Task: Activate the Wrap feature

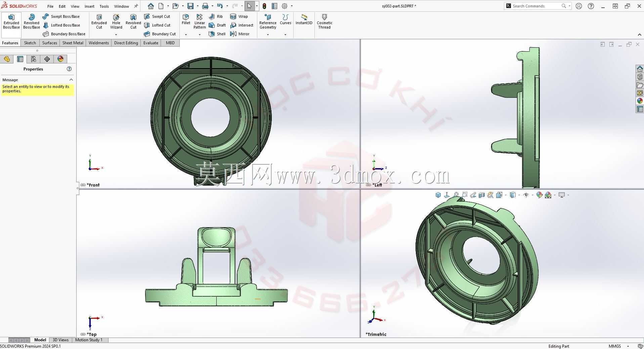Action: pyautogui.click(x=239, y=16)
